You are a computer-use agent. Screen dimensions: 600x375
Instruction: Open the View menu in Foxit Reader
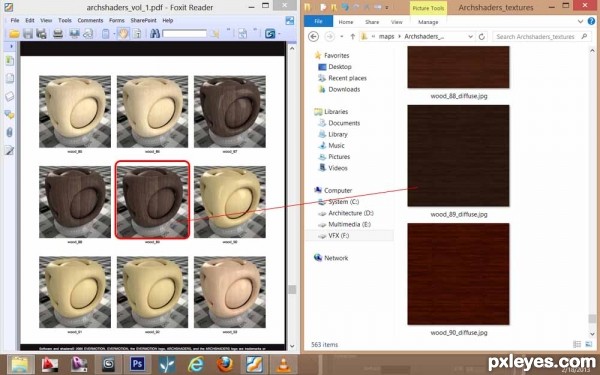click(x=46, y=20)
